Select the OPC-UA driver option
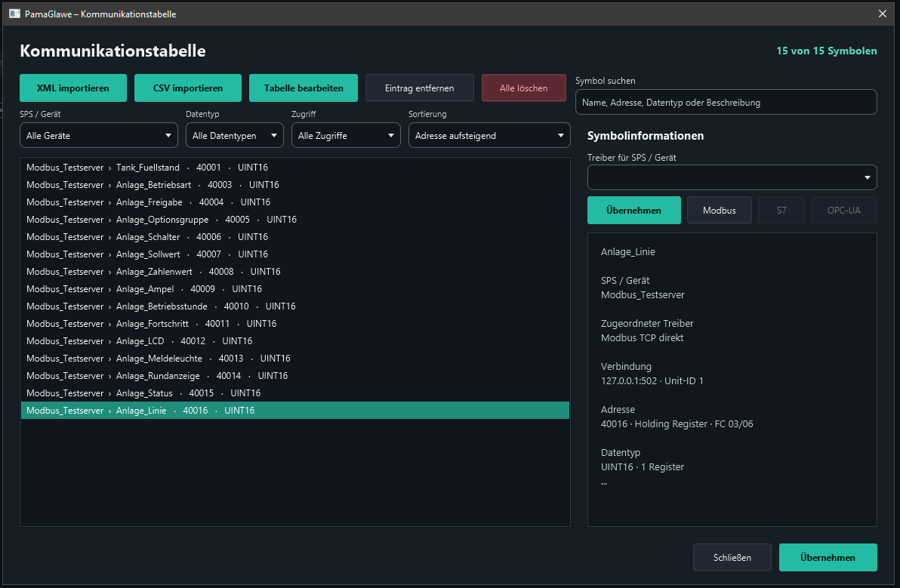The width and height of the screenshot is (900, 588). coord(844,210)
